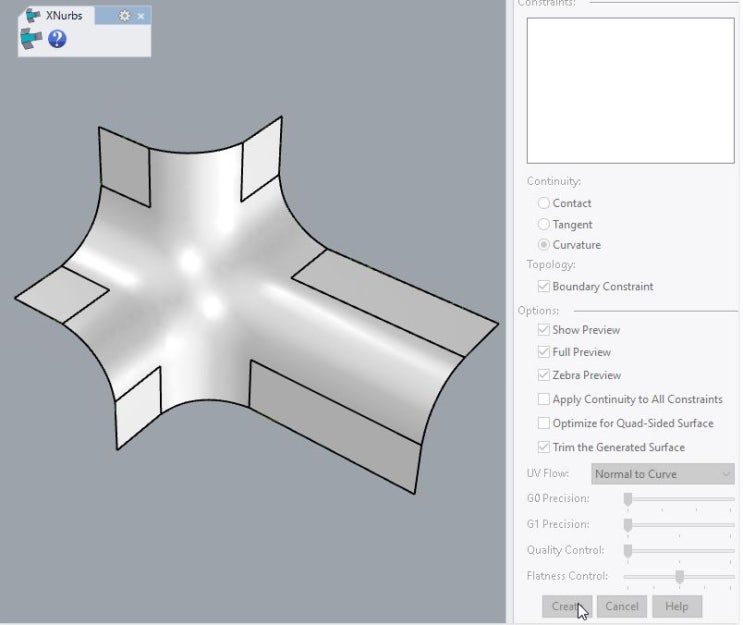Viewport: 743px width, 625px height.
Task: Click the Help button
Action: pyautogui.click(x=677, y=607)
